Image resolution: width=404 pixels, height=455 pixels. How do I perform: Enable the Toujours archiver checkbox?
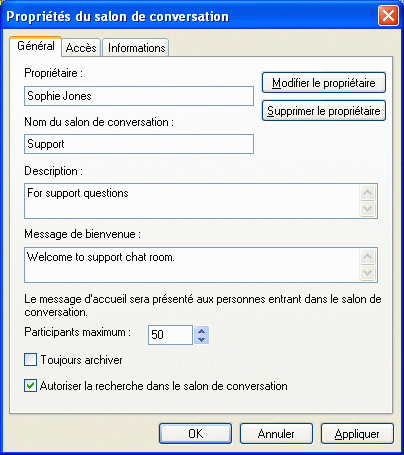(x=30, y=360)
